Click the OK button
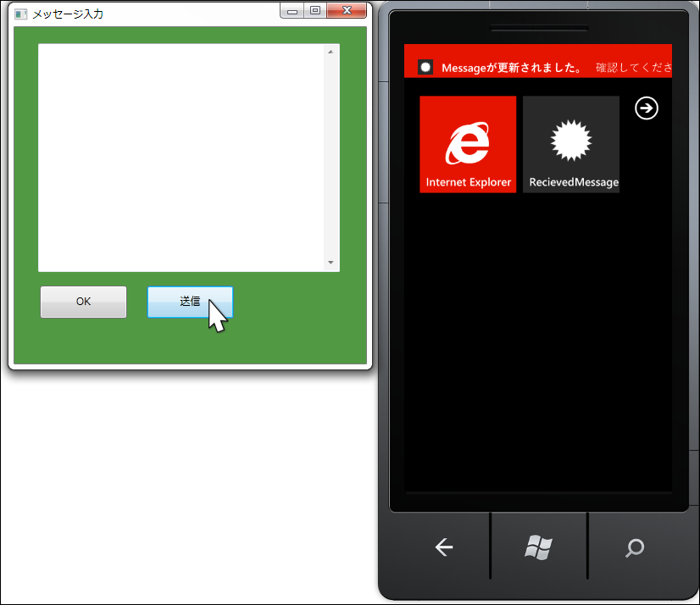This screenshot has height=605, width=700. click(x=84, y=302)
